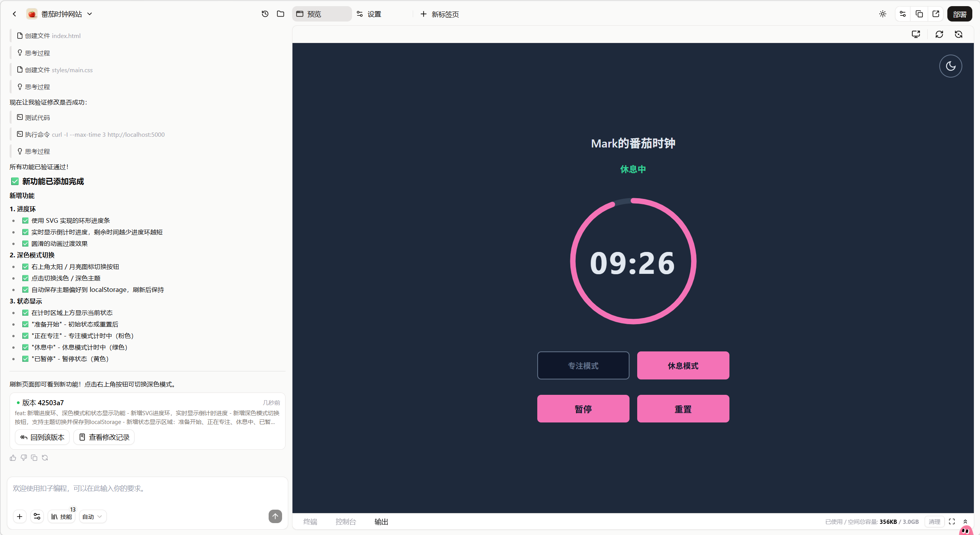Copy the assistant response
This screenshot has height=535, width=980.
point(34,458)
